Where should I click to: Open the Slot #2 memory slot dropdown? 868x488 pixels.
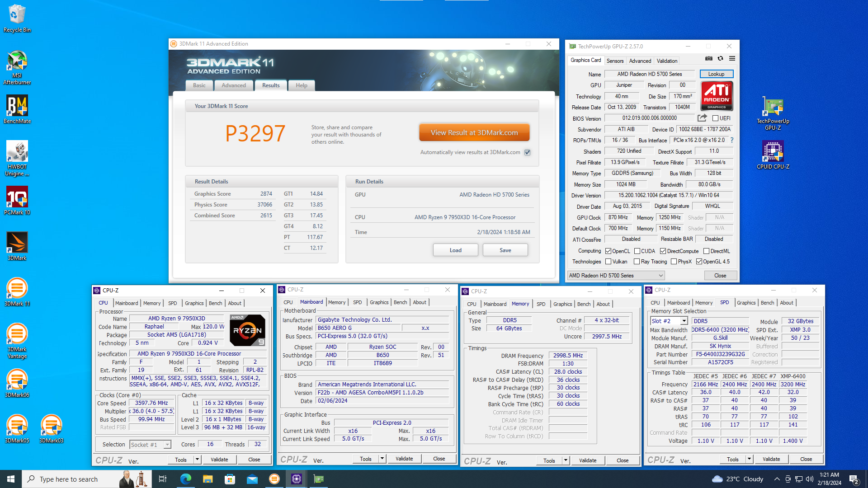click(x=669, y=321)
